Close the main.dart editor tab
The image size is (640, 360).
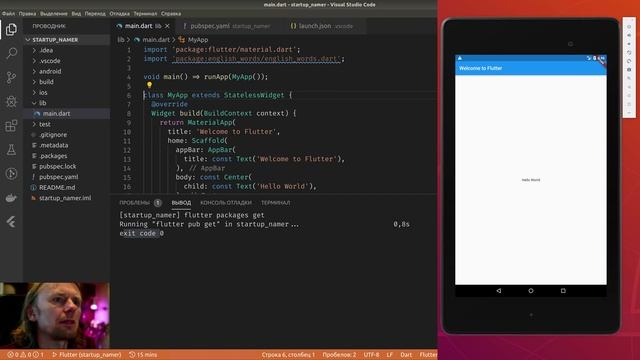(x=167, y=26)
